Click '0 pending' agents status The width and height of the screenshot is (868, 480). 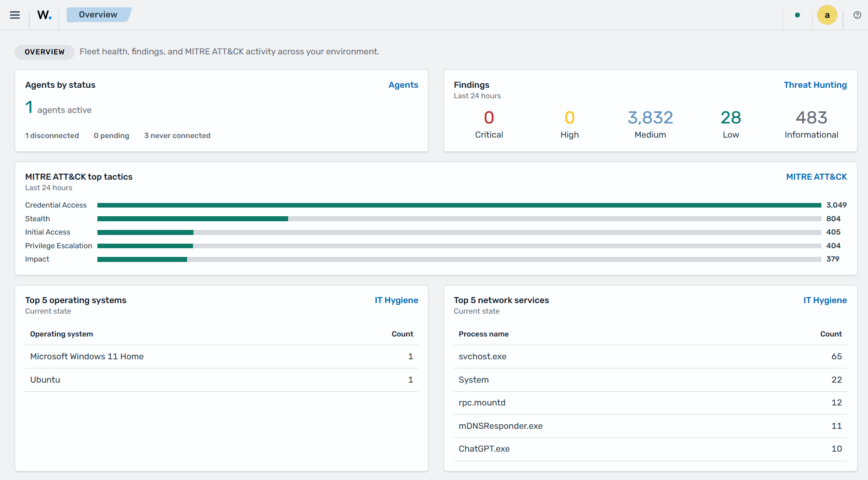click(112, 136)
